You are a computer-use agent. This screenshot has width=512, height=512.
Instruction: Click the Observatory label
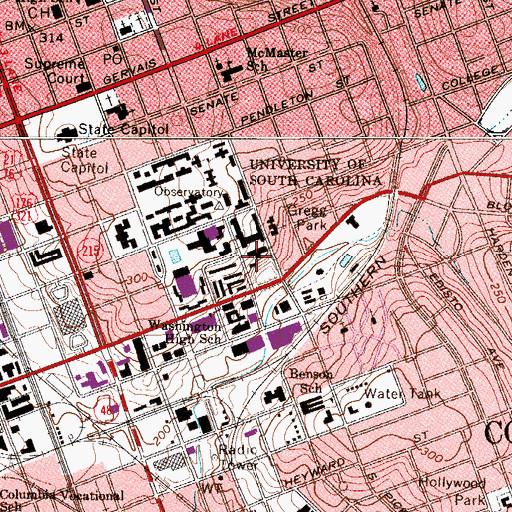[189, 192]
